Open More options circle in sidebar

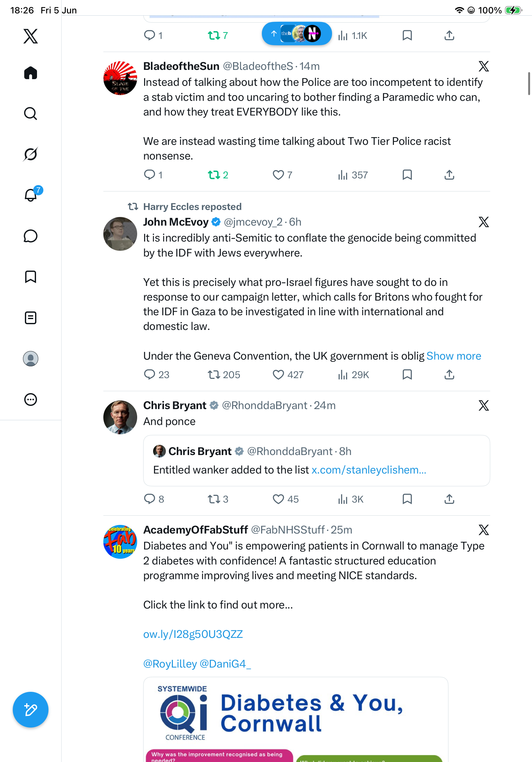31,400
